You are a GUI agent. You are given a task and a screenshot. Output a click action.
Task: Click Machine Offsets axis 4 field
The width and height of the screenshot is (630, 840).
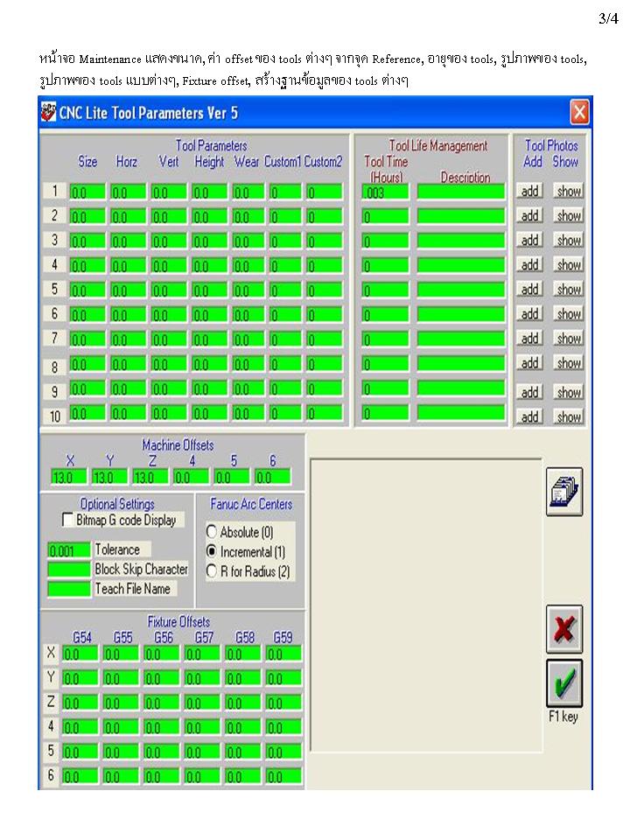[191, 477]
